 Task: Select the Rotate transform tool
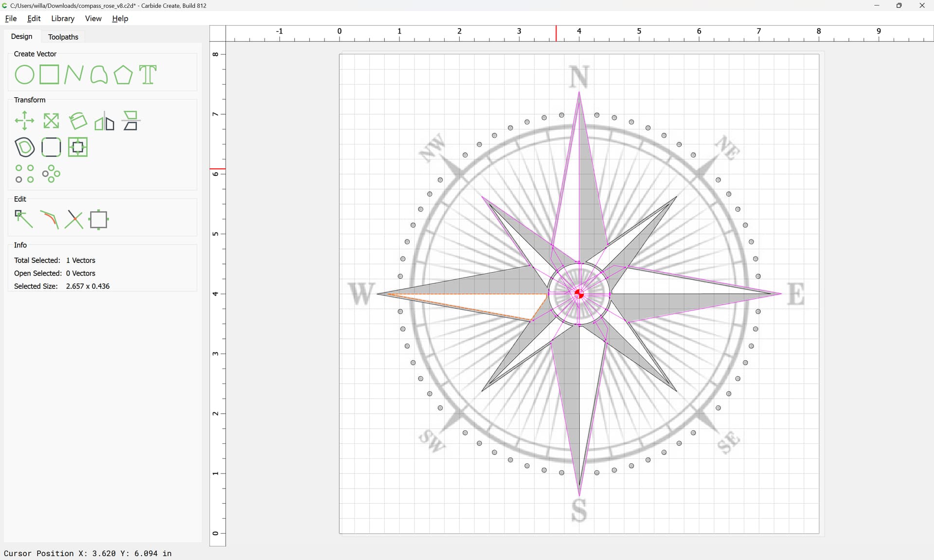click(x=78, y=121)
